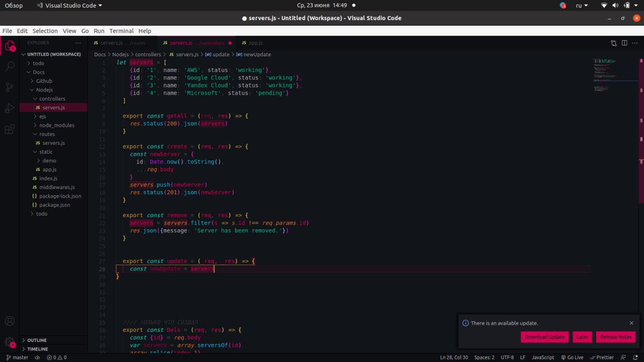Open the ru keyboard layout dropdown
Image resolution: width=644 pixels, height=362 pixels.
point(582,6)
